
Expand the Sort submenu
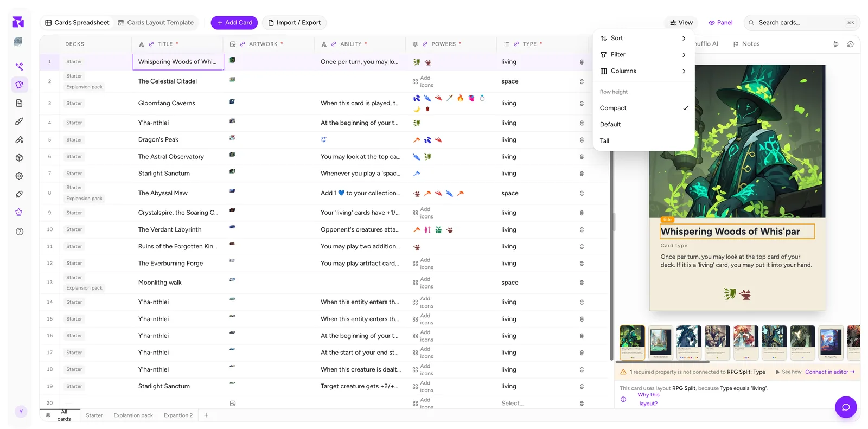coord(644,38)
